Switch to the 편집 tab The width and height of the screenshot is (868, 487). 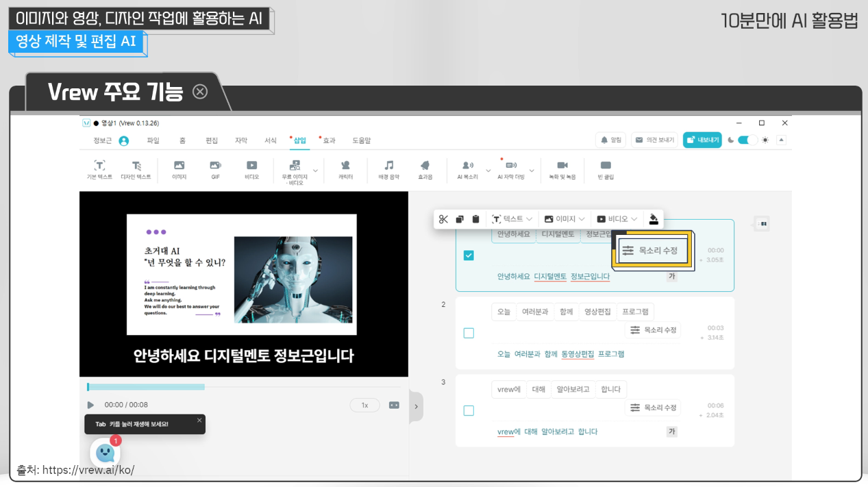tap(212, 140)
